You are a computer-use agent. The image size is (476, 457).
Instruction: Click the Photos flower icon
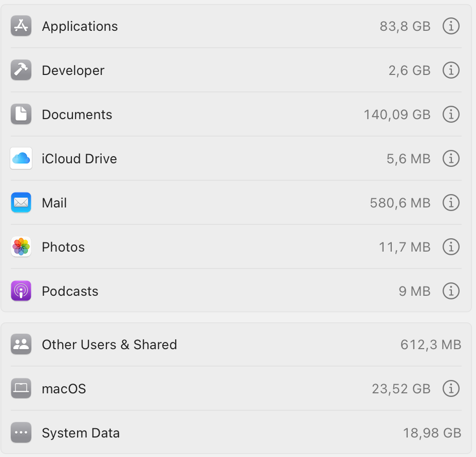[x=21, y=247]
